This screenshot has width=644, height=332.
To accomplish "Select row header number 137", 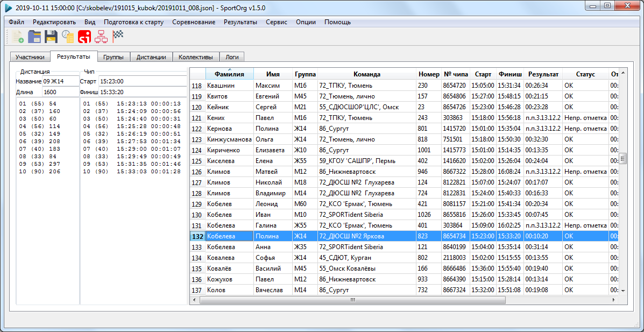I will click(x=197, y=289).
